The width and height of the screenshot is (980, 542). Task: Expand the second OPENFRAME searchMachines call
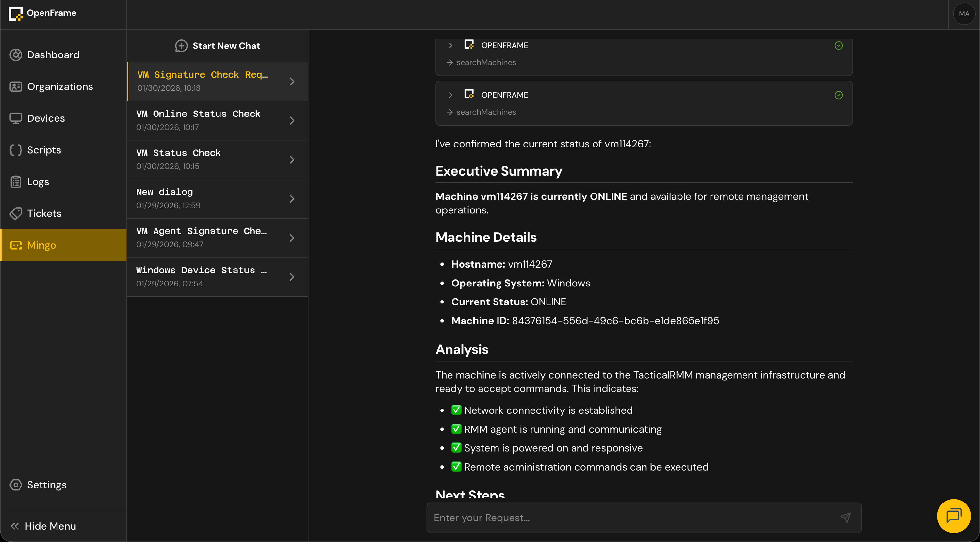(450, 95)
